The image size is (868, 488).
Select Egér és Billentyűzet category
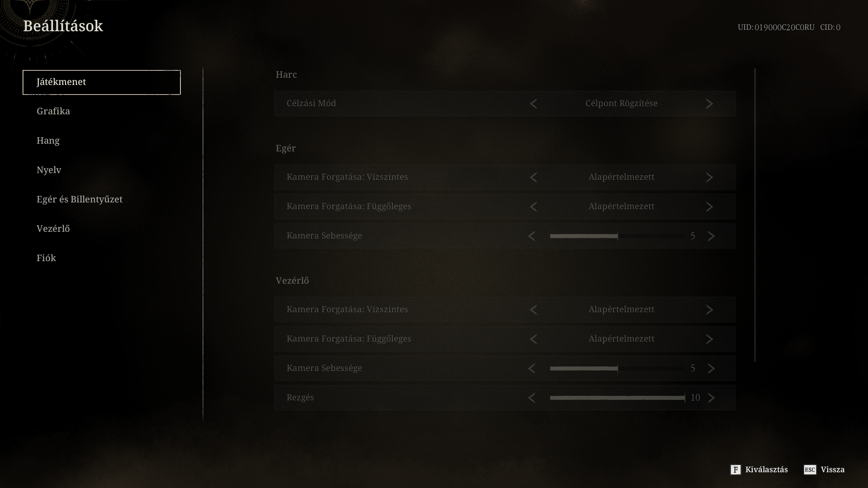pos(80,199)
